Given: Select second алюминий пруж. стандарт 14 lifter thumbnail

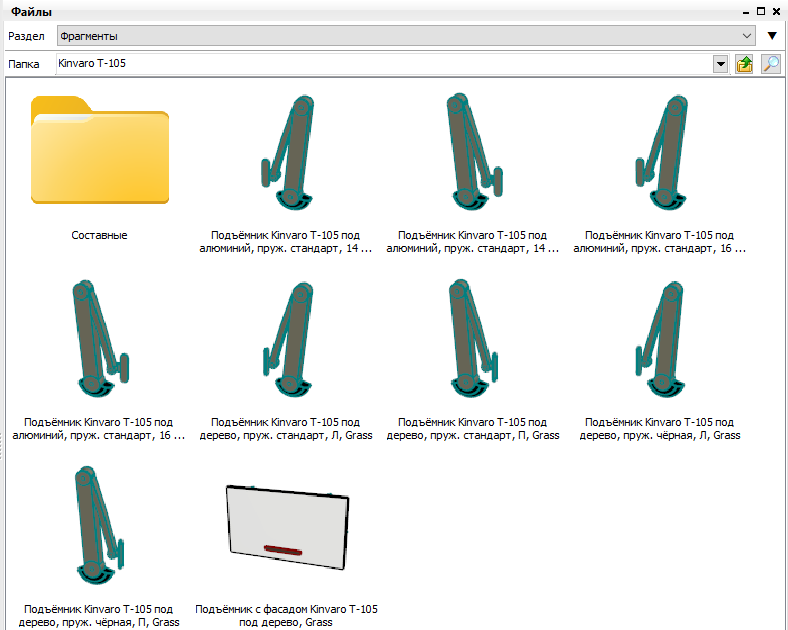Looking at the screenshot, I should [x=474, y=151].
